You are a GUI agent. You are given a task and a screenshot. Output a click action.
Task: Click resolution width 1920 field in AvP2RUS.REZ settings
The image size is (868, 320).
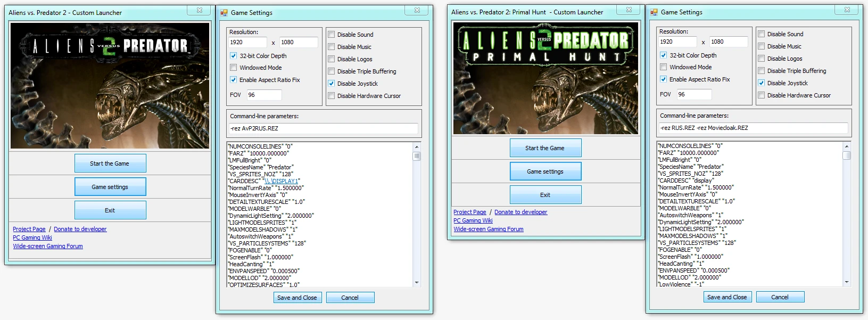(x=247, y=42)
